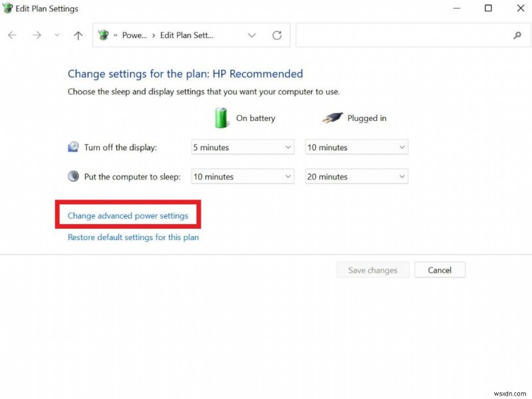Click the up one level arrow

tap(78, 35)
